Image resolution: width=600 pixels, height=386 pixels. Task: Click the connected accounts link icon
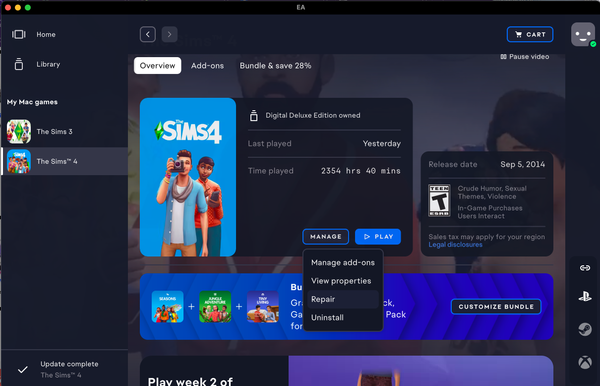[585, 268]
